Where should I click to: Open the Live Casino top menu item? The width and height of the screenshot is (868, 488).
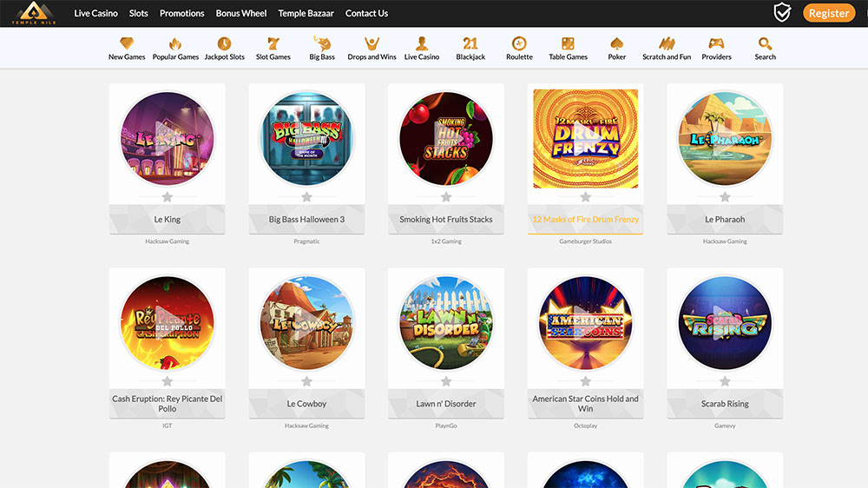[95, 13]
